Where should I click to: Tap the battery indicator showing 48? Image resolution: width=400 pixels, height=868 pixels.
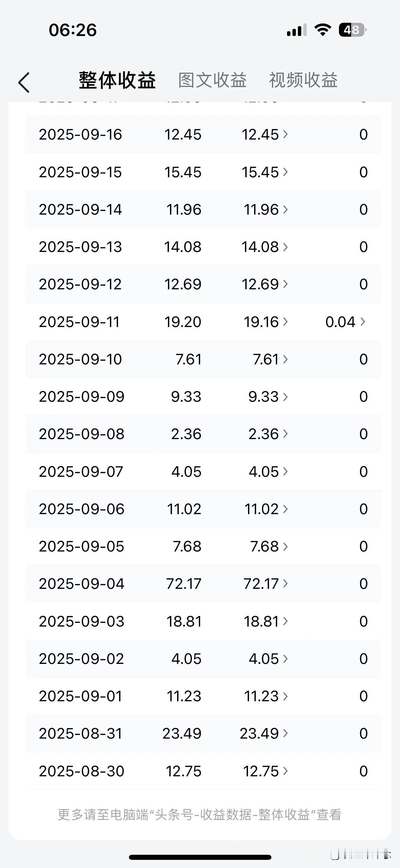[353, 30]
